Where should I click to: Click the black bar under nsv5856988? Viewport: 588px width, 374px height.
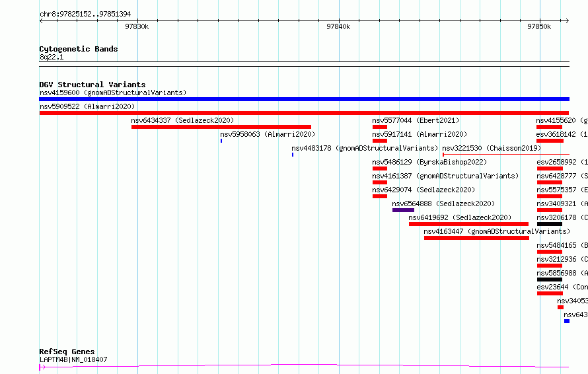pos(550,280)
